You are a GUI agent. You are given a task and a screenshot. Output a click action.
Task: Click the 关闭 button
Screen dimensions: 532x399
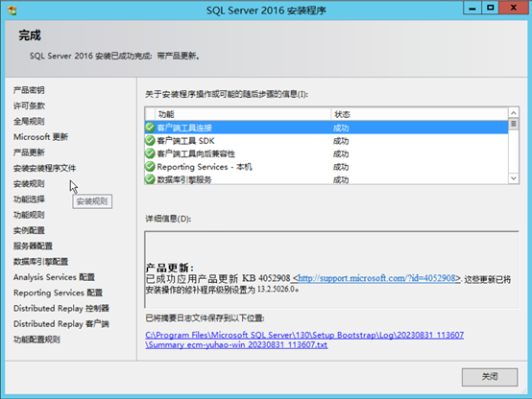pyautogui.click(x=490, y=377)
